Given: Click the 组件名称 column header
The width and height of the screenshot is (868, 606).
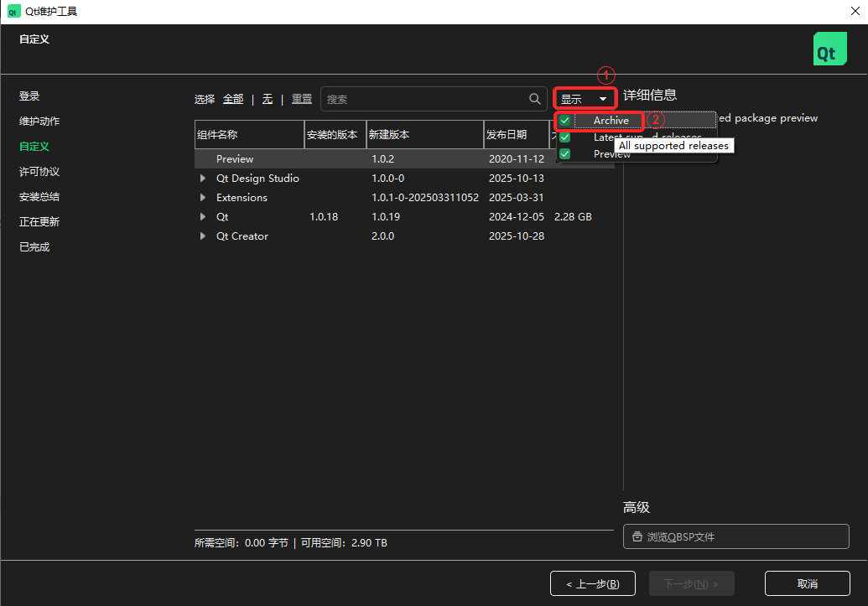Looking at the screenshot, I should coord(249,134).
